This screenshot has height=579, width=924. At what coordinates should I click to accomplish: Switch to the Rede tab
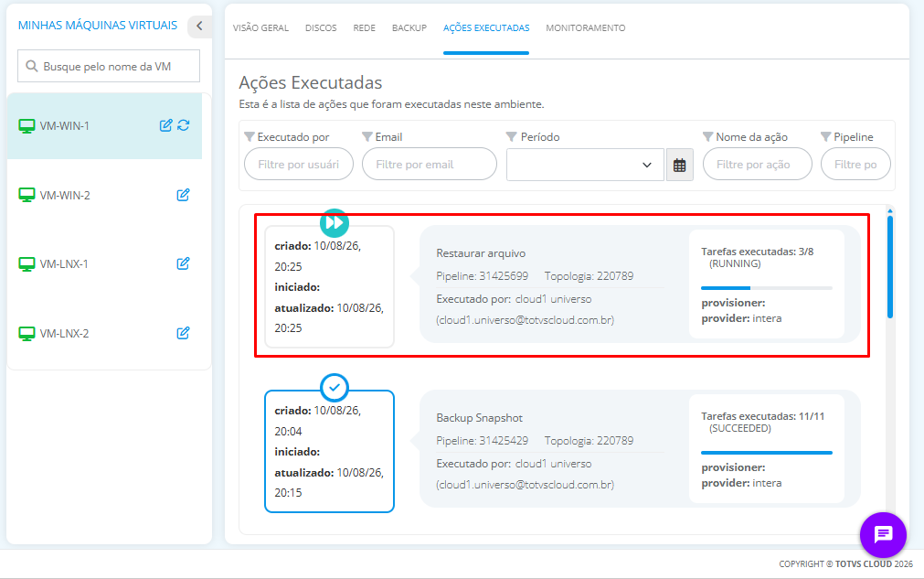point(364,27)
